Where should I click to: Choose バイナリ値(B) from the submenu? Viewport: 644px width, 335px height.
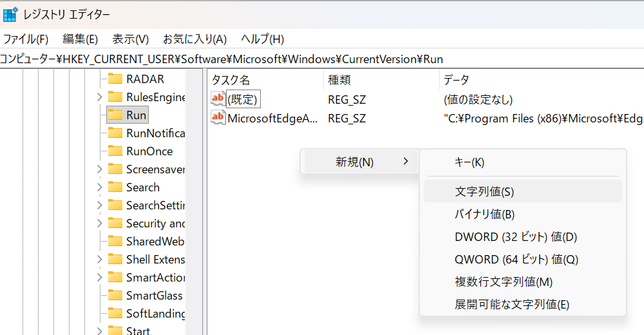[x=523, y=214]
